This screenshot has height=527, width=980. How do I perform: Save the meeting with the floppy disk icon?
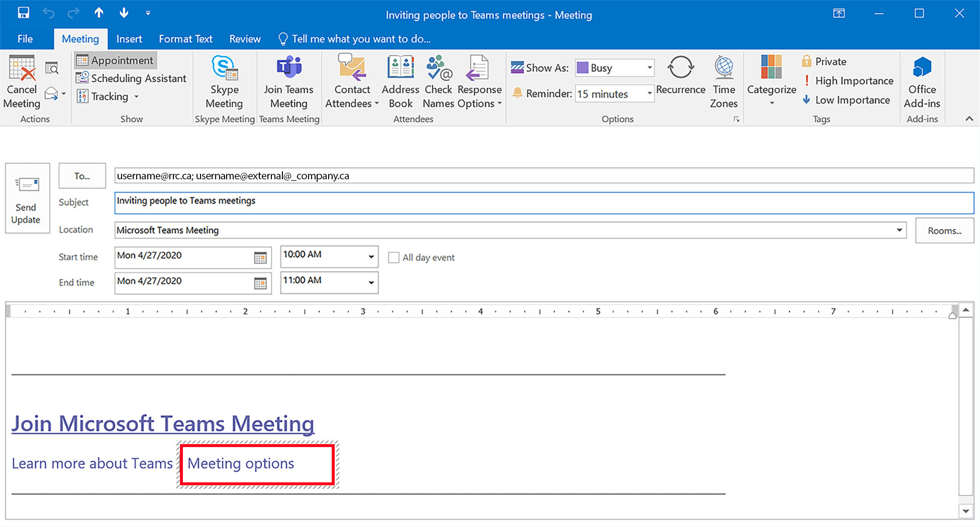[x=23, y=13]
